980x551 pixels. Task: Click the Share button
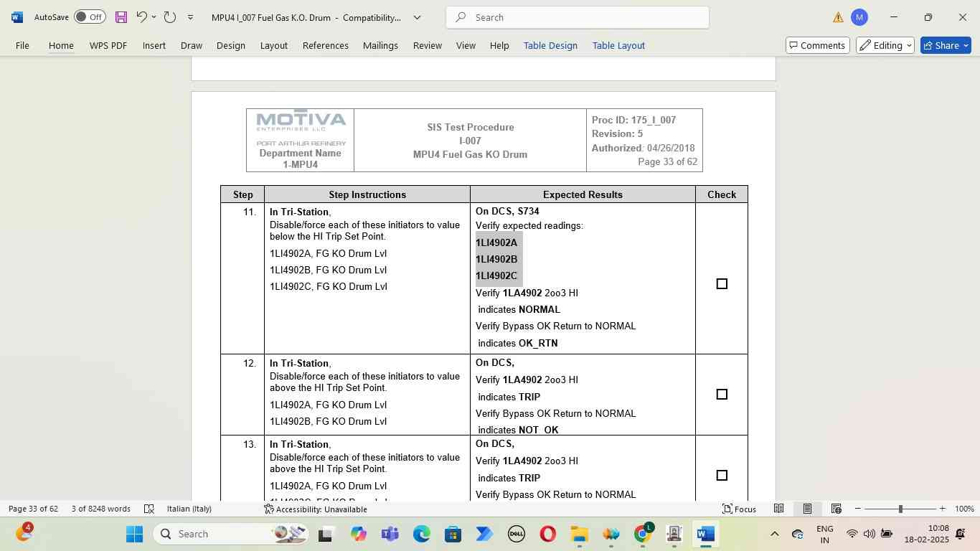(946, 45)
